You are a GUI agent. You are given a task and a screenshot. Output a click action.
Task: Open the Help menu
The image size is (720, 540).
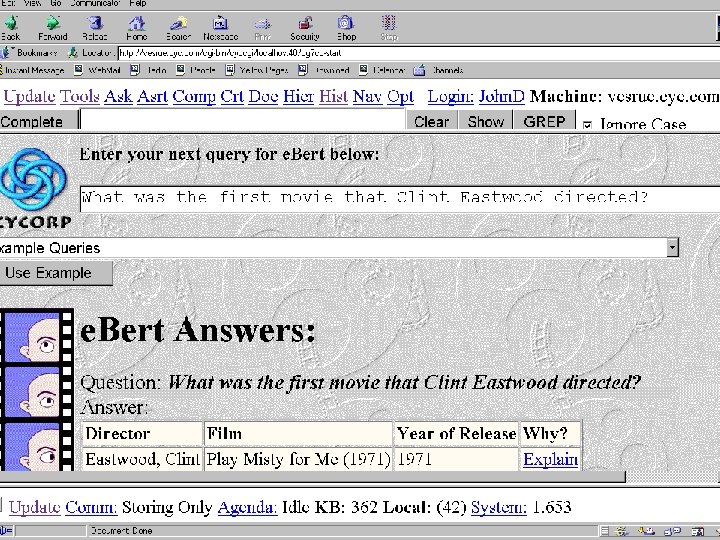pyautogui.click(x=138, y=3)
